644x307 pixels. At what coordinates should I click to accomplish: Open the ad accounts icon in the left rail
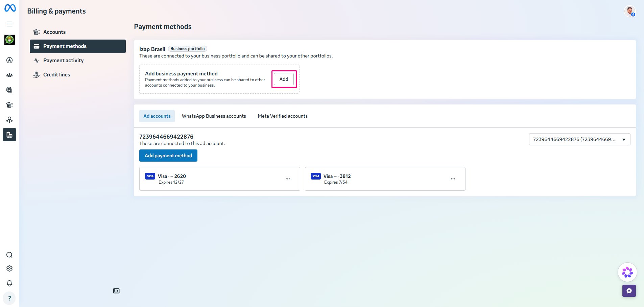(x=9, y=105)
